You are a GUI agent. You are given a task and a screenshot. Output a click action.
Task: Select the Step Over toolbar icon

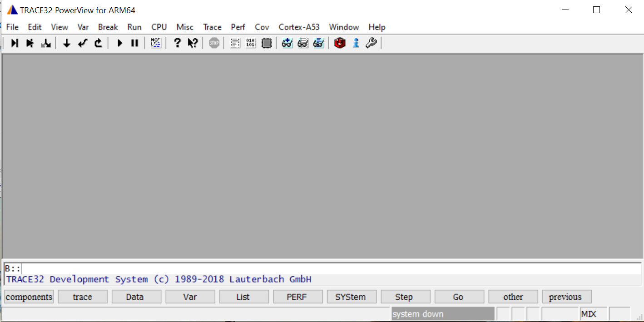[x=30, y=43]
